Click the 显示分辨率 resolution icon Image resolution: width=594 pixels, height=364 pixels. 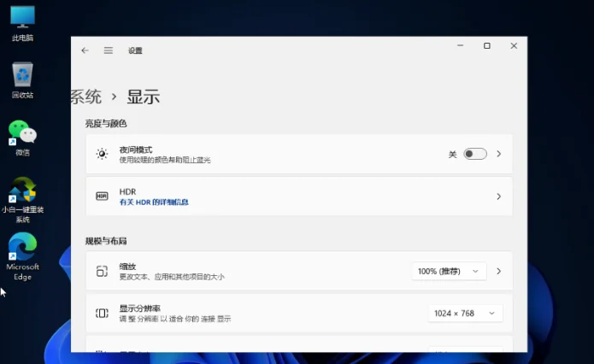pos(102,314)
